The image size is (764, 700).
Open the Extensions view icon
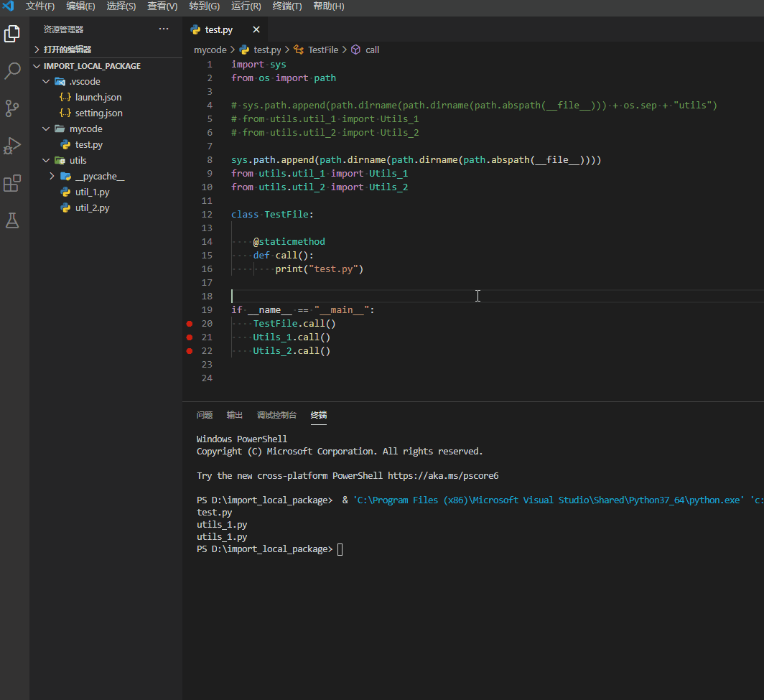pos(12,183)
